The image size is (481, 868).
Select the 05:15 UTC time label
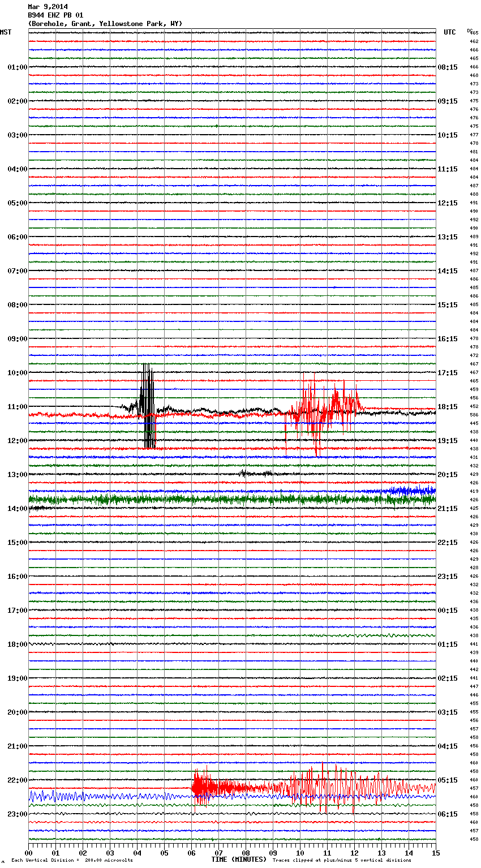(448, 780)
